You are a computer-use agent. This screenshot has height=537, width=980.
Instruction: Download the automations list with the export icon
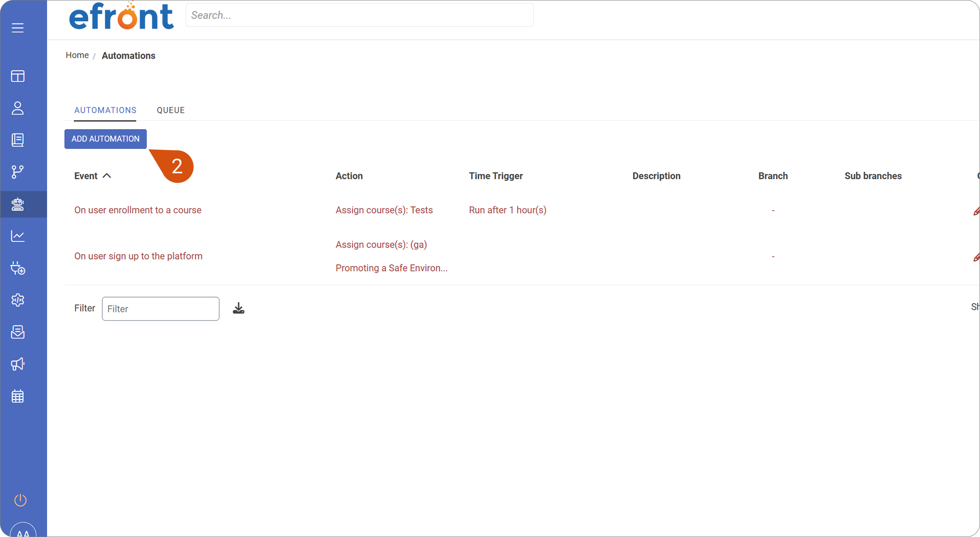[x=238, y=308]
